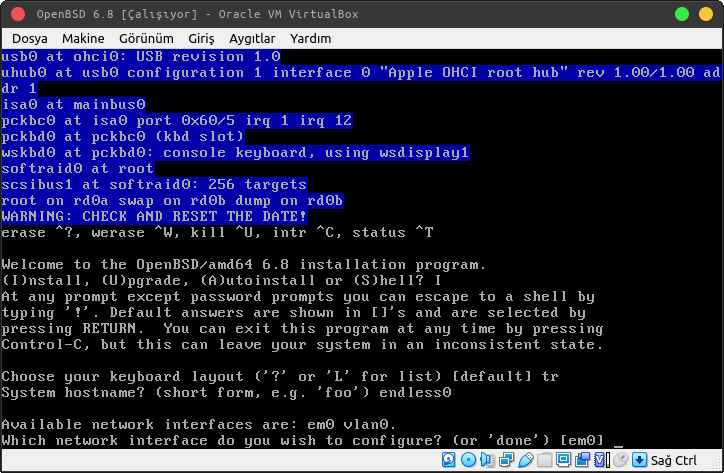Click the optical disc drive icon
Screen dimensions: 724x473
[x=468, y=460]
